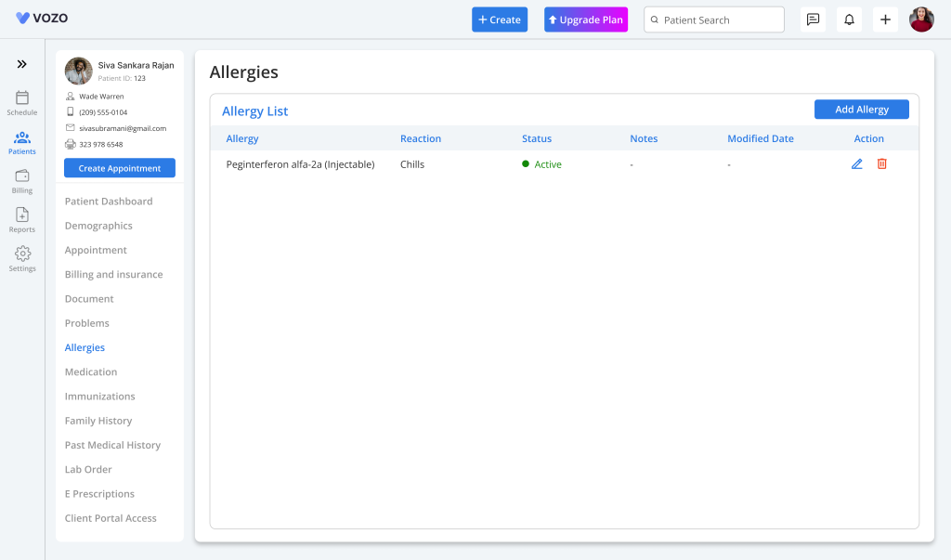Open Problems menu item
Viewport: 951px width, 560px height.
pos(86,323)
